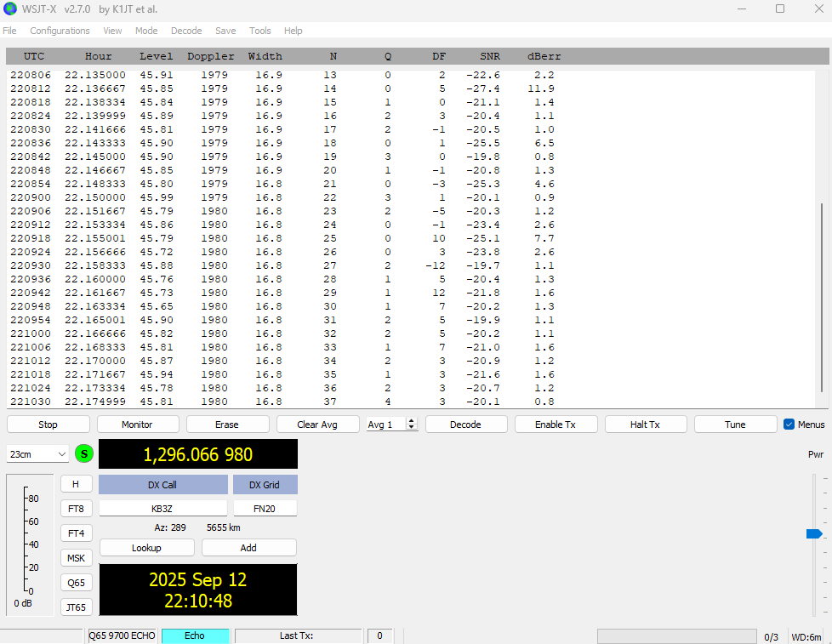Click the WSJT-X globe app icon
This screenshot has height=644, width=832.
(10, 9)
